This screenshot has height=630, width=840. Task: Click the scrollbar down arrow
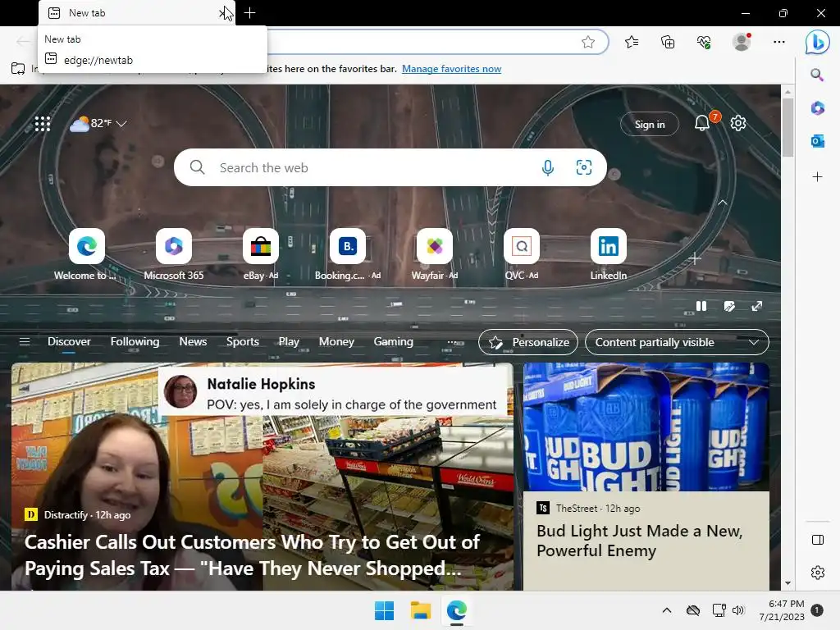coord(787,583)
